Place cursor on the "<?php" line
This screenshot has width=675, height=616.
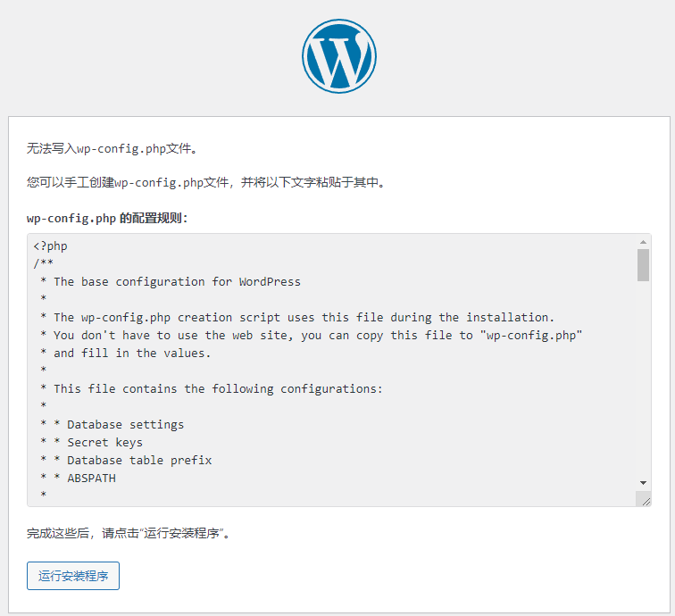[51, 246]
